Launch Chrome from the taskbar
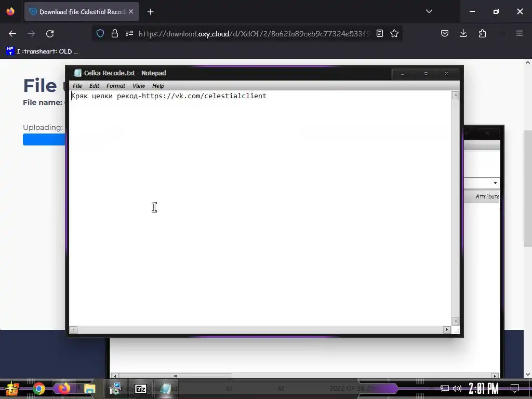This screenshot has height=399, width=532. pyautogui.click(x=38, y=389)
